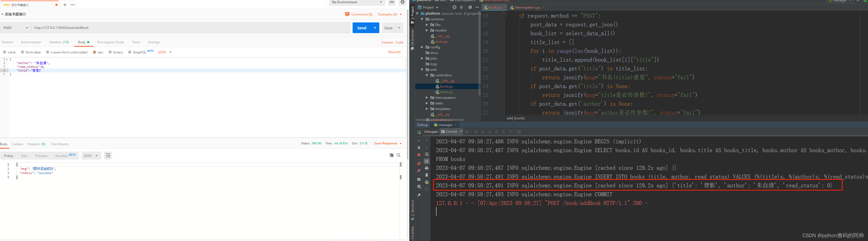Open the Save button dropdown arrow
The width and height of the screenshot is (868, 241).
pyautogui.click(x=399, y=27)
